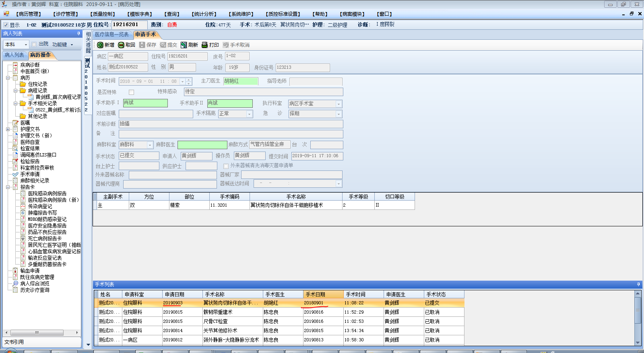The image size is (644, 353).
Task: Select the 病历操作 tab
Action: 40,55
